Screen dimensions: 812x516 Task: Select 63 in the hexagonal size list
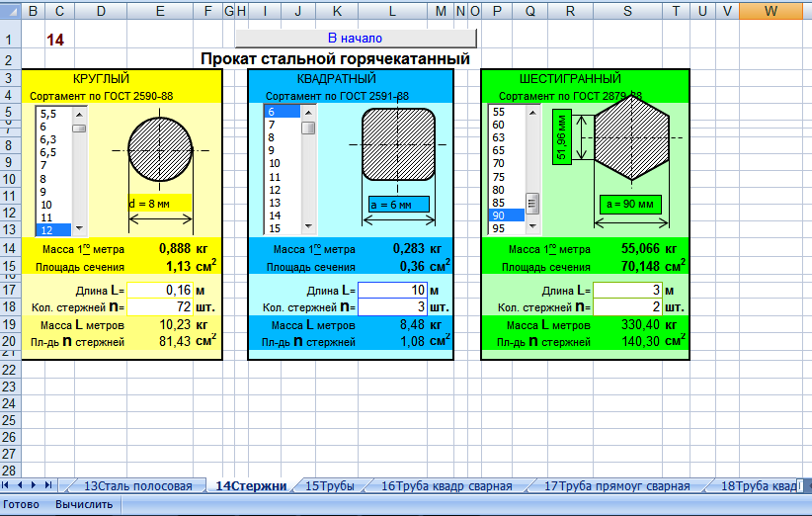pyautogui.click(x=508, y=137)
